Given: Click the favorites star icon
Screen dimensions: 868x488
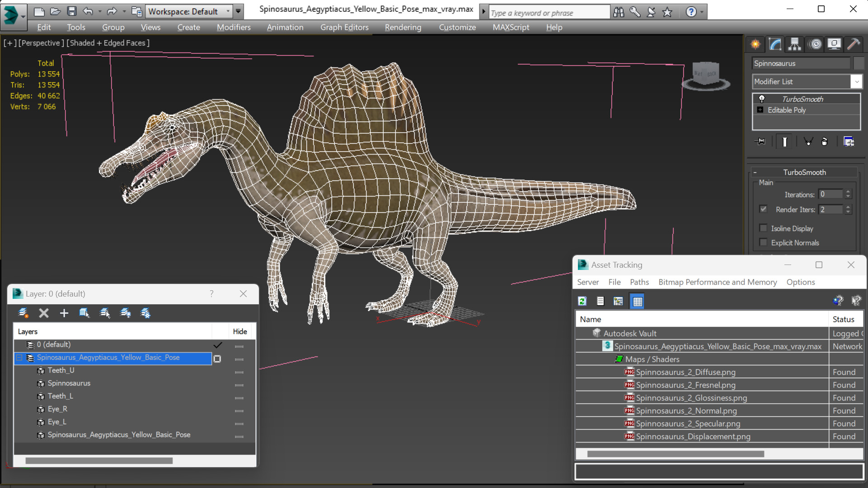Looking at the screenshot, I should click(x=667, y=12).
